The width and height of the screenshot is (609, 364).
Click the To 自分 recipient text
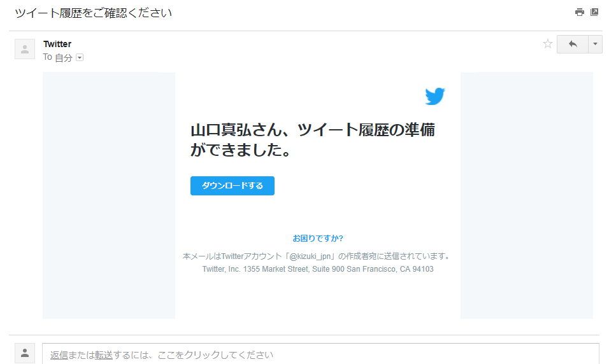(x=57, y=57)
